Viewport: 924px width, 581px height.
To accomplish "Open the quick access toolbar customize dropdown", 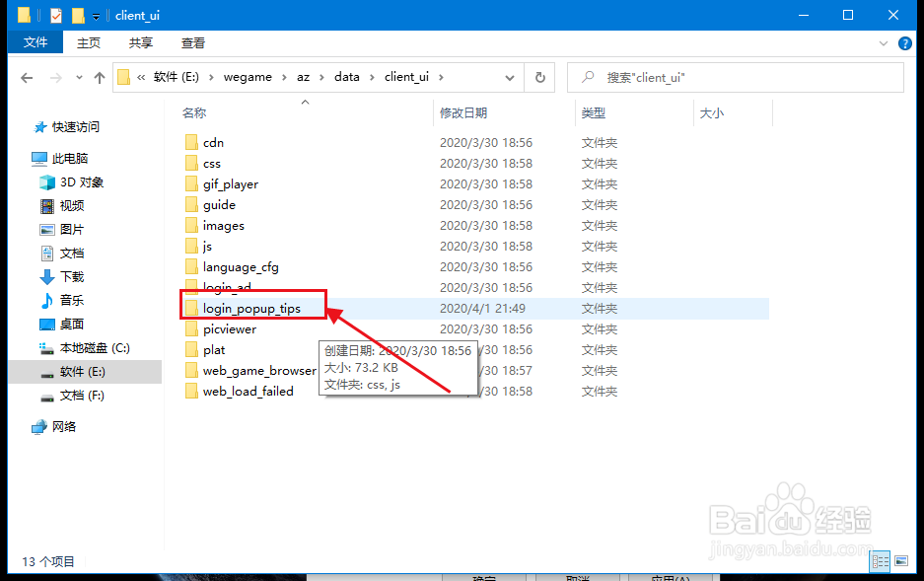I will pos(94,15).
